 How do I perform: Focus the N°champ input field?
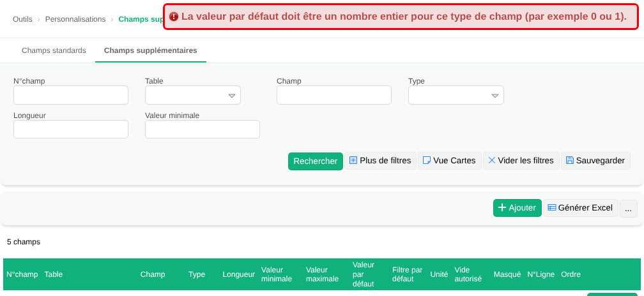click(x=71, y=95)
